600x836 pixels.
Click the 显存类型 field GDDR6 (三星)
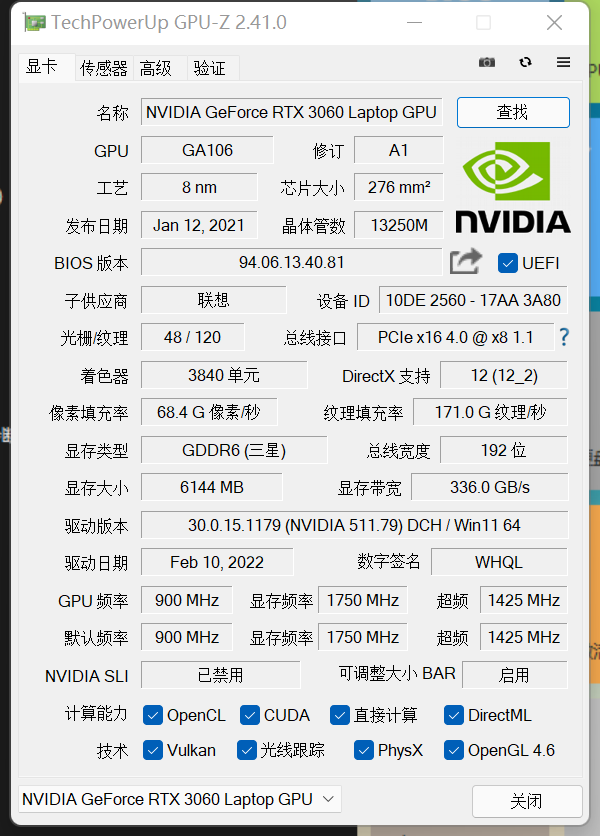coord(234,450)
